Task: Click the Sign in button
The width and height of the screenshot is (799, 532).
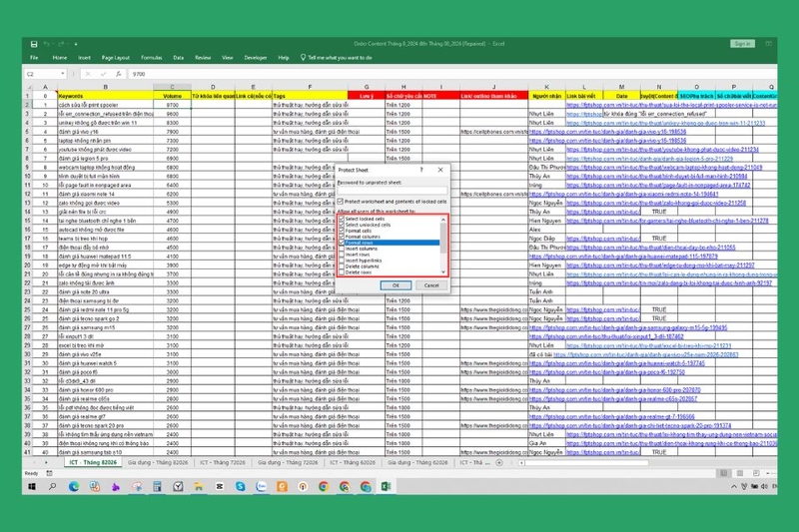Action: (742, 44)
